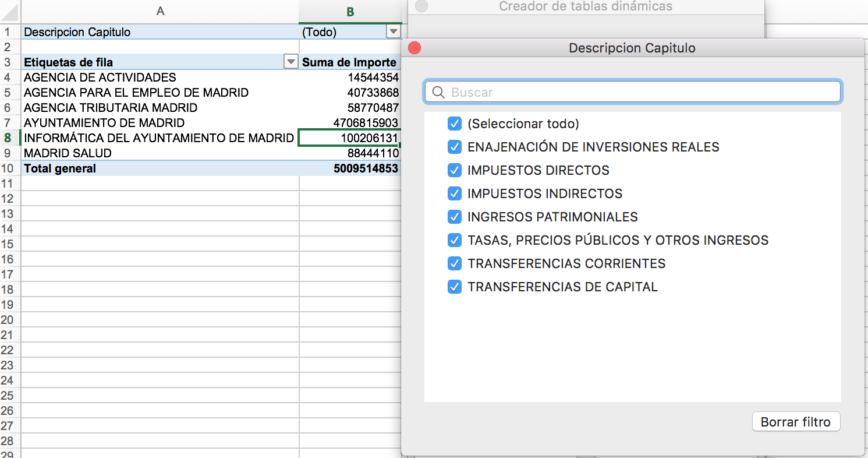Select AYUNTAMIENTO DE MADRID cell
868x458 pixels.
click(160, 123)
